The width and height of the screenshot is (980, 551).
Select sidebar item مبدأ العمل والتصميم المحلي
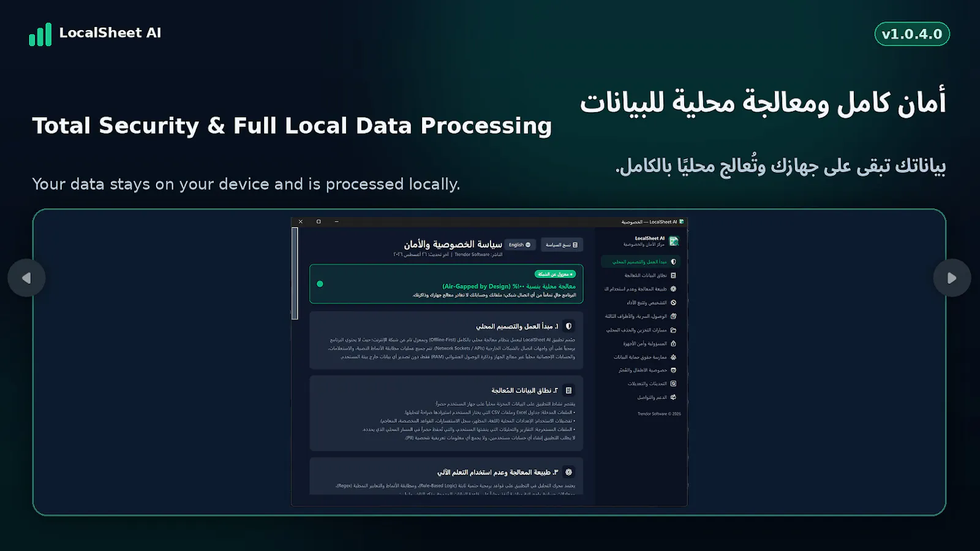[x=641, y=262]
